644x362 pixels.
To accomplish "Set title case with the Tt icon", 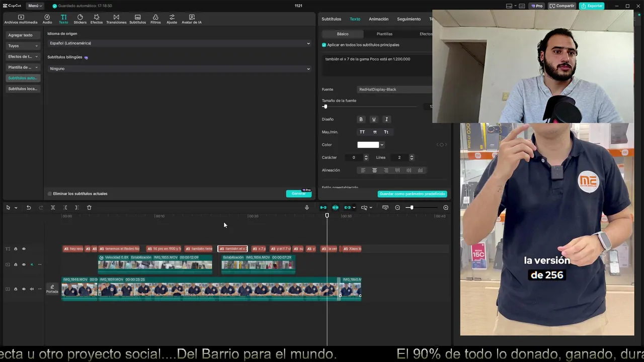I will [x=386, y=132].
